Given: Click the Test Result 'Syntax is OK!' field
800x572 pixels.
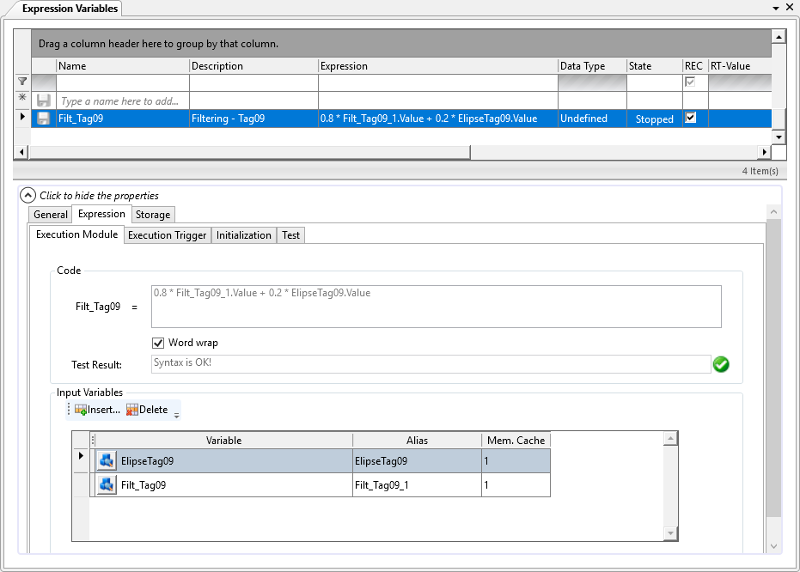Looking at the screenshot, I should click(x=431, y=364).
